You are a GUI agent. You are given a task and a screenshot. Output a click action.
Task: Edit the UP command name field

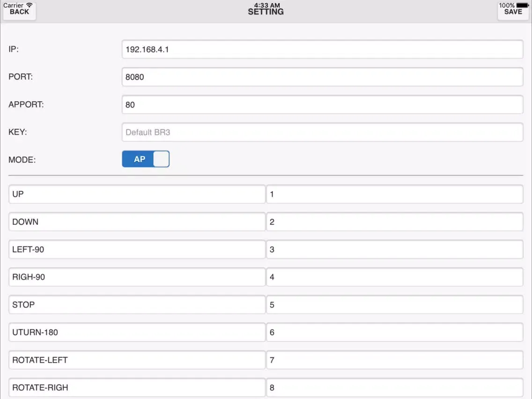pos(137,194)
